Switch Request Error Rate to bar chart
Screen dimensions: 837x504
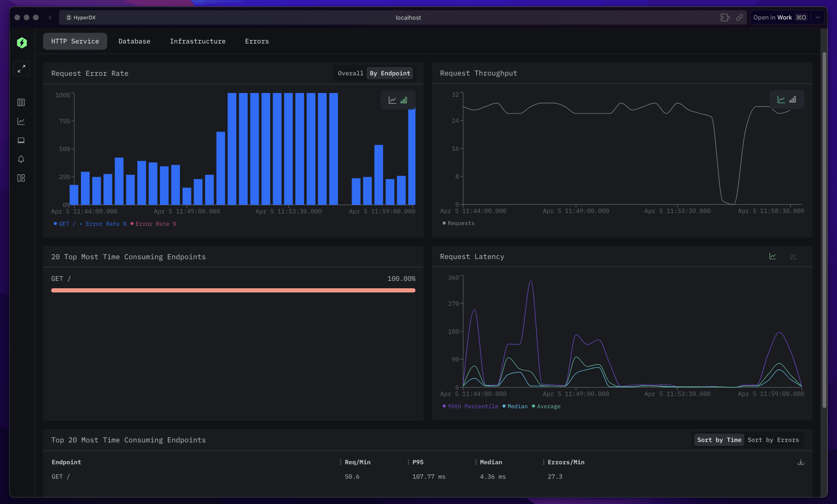404,100
